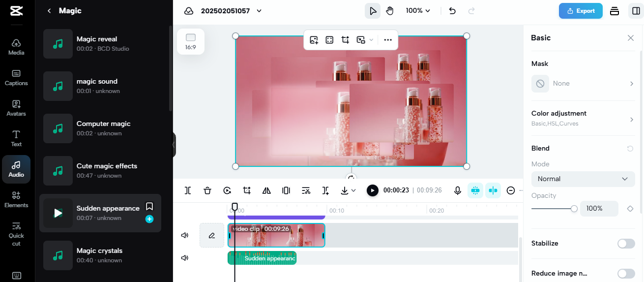Toggle the split-preview axis button
Image resolution: width=644 pixels, height=282 pixels.
tap(493, 190)
